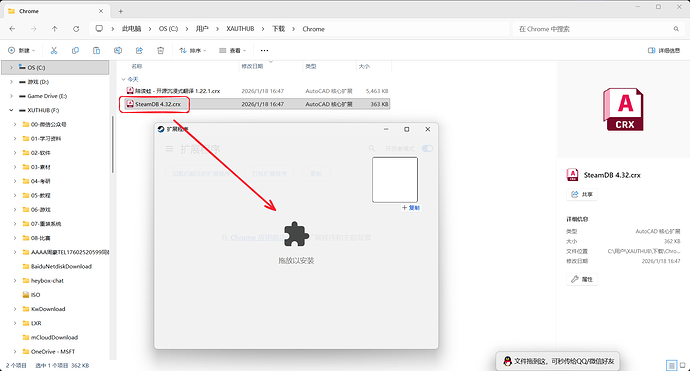Select the Chrome tab in Explorer
This screenshot has height=371, width=690.
pos(56,11)
